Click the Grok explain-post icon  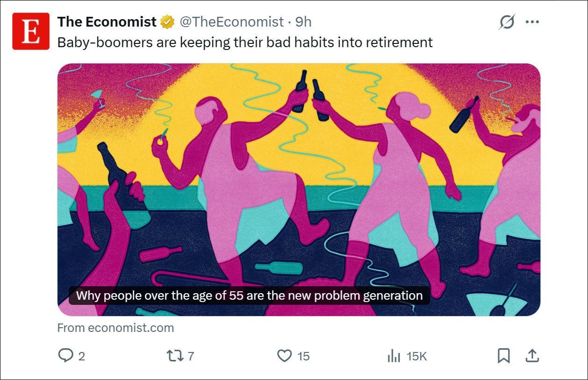click(x=507, y=22)
